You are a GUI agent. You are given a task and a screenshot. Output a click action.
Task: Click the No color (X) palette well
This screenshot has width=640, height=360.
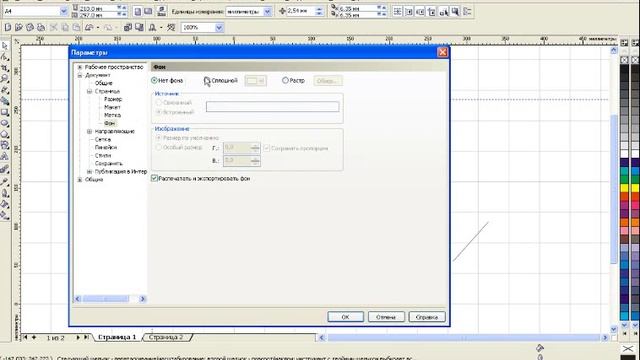[624, 60]
